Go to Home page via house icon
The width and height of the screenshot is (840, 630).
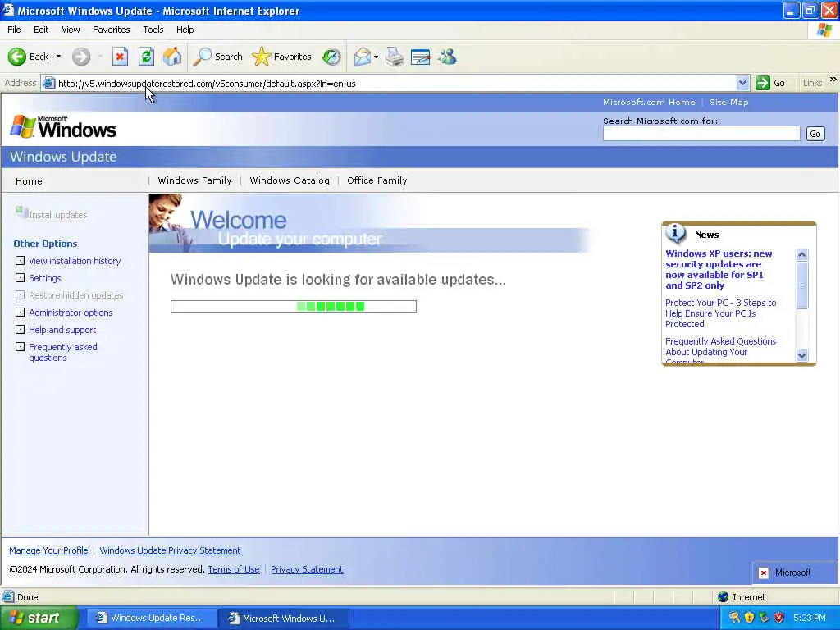point(172,57)
